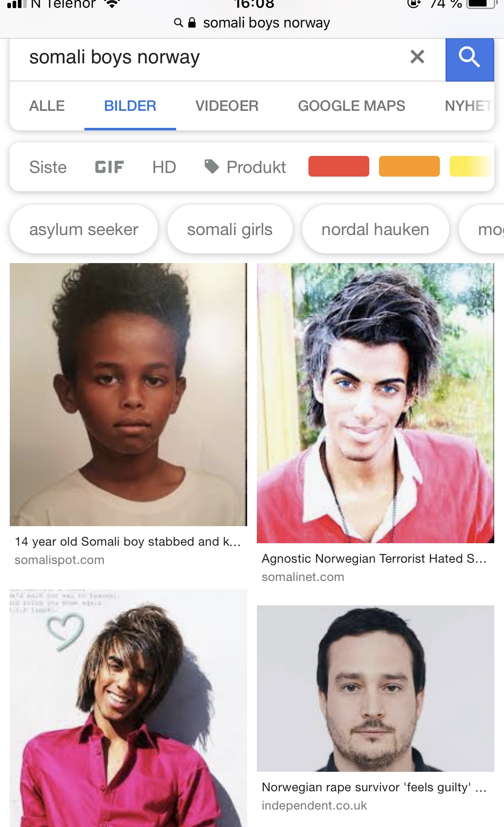The height and width of the screenshot is (827, 504).
Task: Enable the GIF filter
Action: [x=109, y=167]
